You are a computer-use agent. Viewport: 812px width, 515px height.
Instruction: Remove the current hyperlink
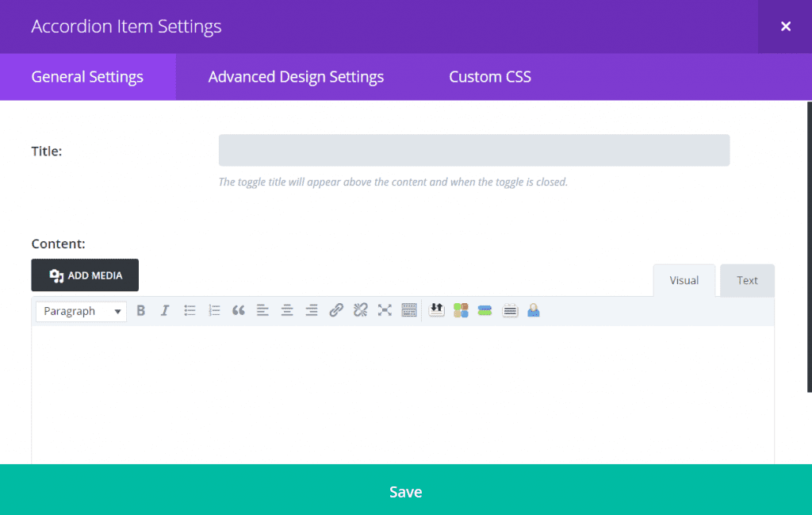[360, 310]
